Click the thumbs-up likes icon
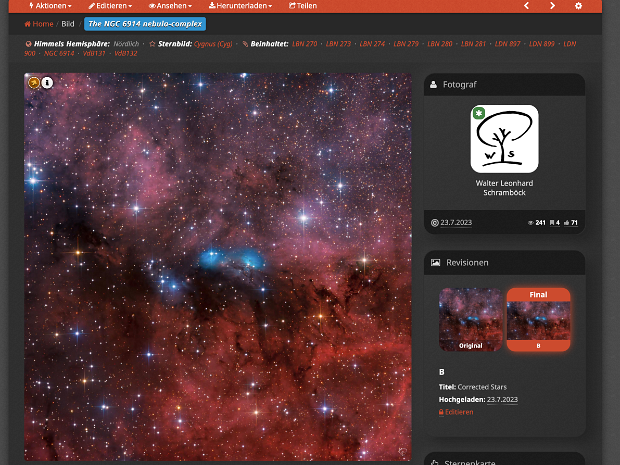The image size is (620, 465). click(x=566, y=223)
